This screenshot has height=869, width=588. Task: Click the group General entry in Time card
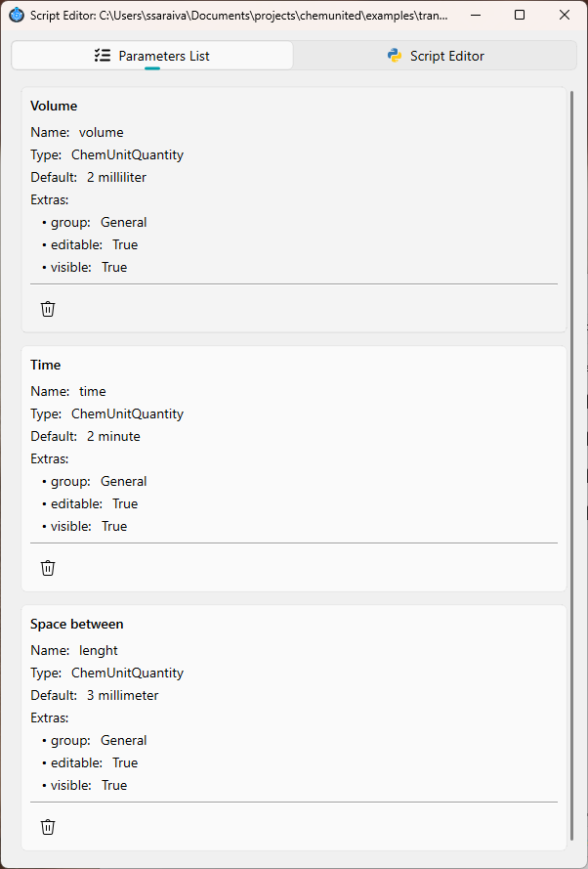(95, 481)
